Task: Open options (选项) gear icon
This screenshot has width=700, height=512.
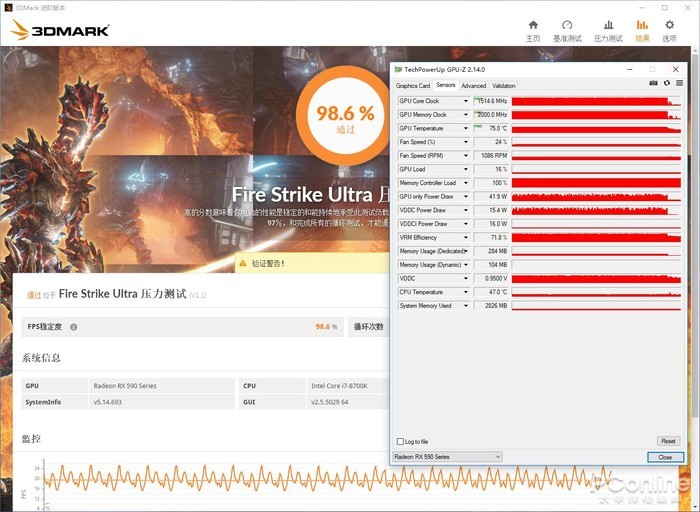Action: 669,29
